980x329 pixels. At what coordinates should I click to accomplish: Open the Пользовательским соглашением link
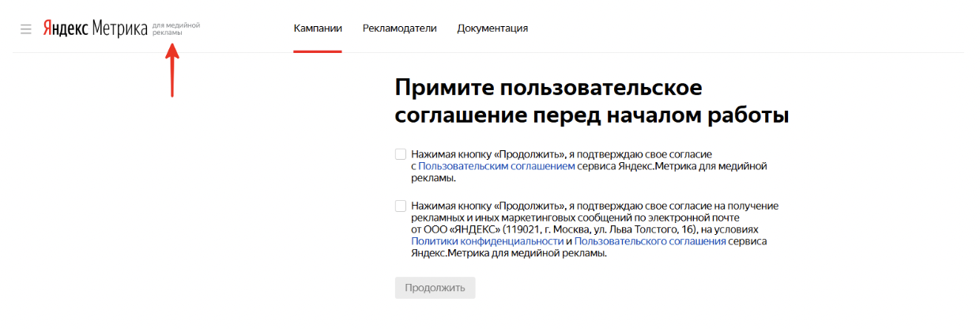tap(497, 166)
